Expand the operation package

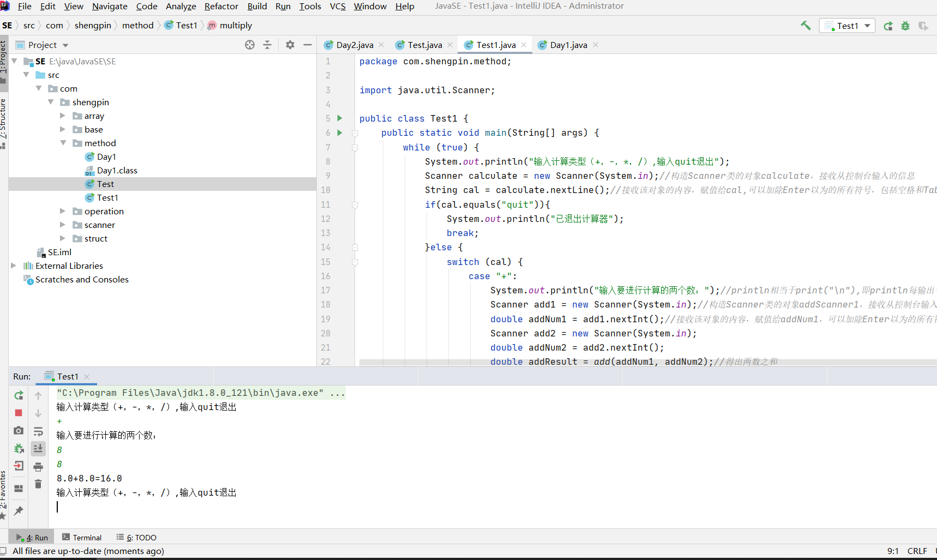click(63, 211)
